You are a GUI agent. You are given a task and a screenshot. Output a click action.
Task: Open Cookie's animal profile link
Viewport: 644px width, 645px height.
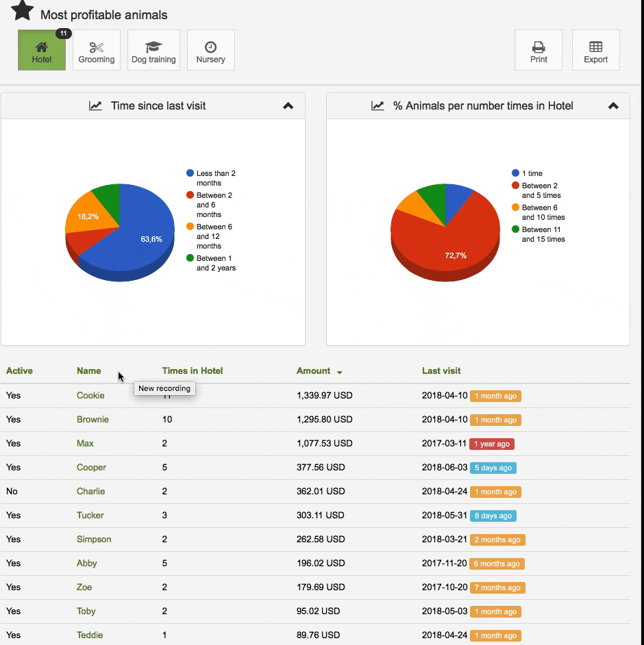pyautogui.click(x=90, y=395)
